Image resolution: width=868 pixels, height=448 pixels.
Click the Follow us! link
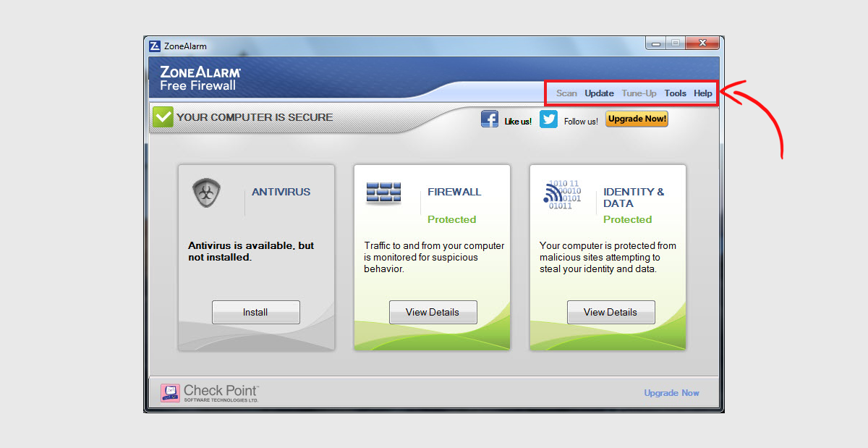[581, 122]
